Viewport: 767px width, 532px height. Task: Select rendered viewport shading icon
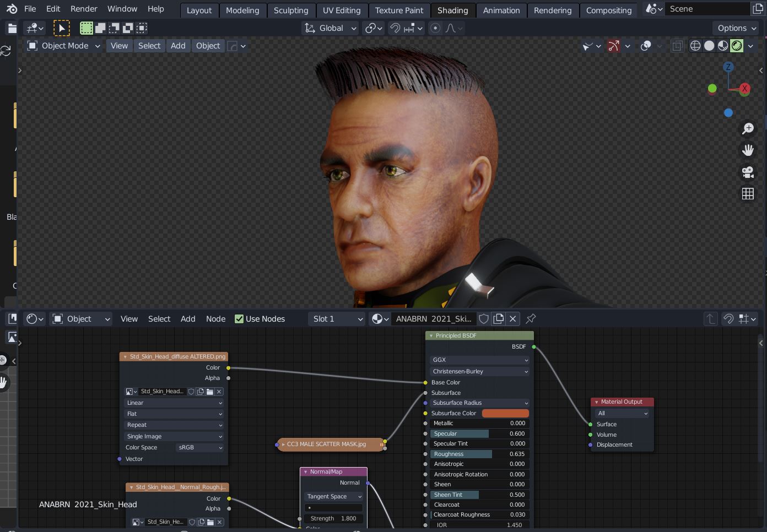(737, 46)
